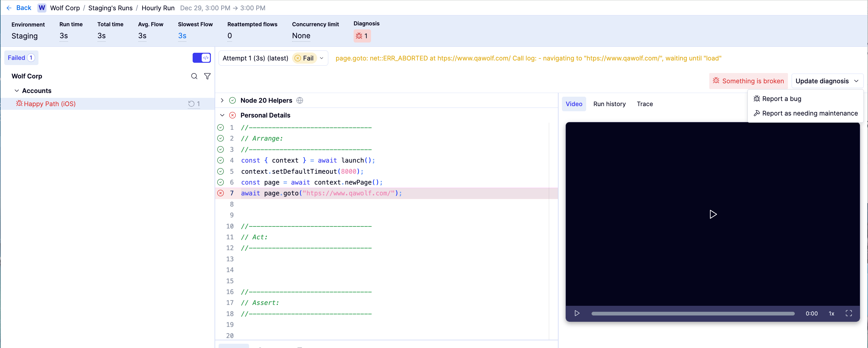Click the page.goto error message text
The width and height of the screenshot is (868, 348).
pyautogui.click(x=528, y=58)
